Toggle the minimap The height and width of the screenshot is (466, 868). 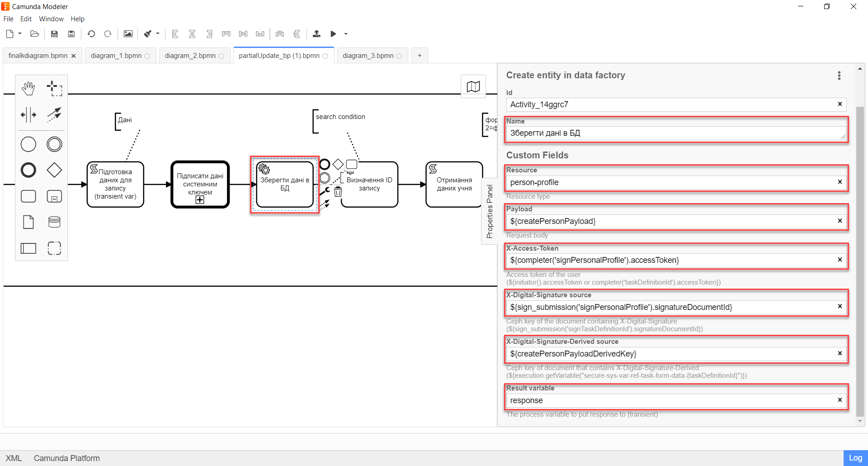(x=473, y=86)
